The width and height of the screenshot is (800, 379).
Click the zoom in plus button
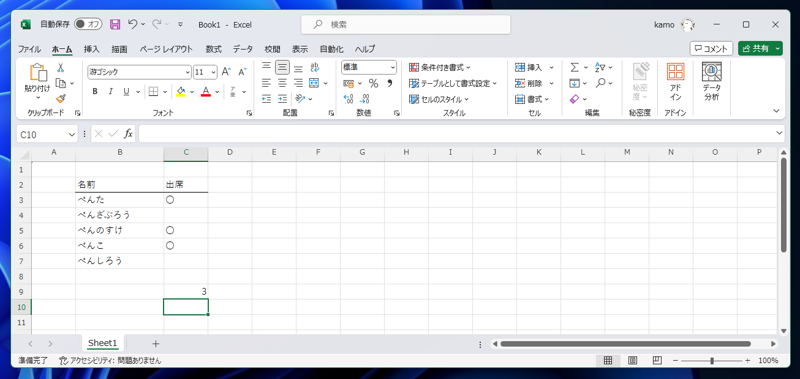748,361
